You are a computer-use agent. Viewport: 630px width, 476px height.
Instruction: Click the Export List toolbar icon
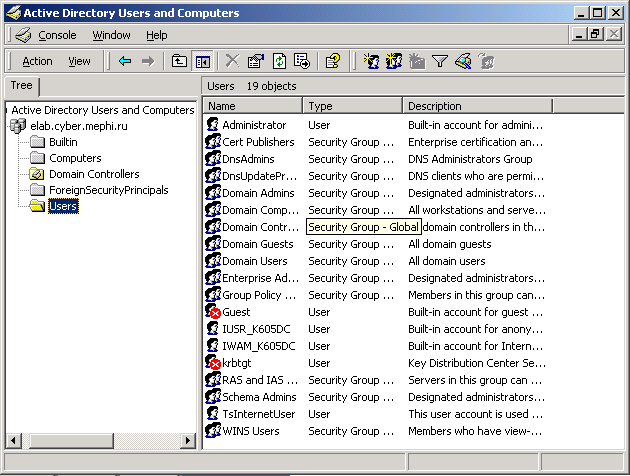coord(302,61)
